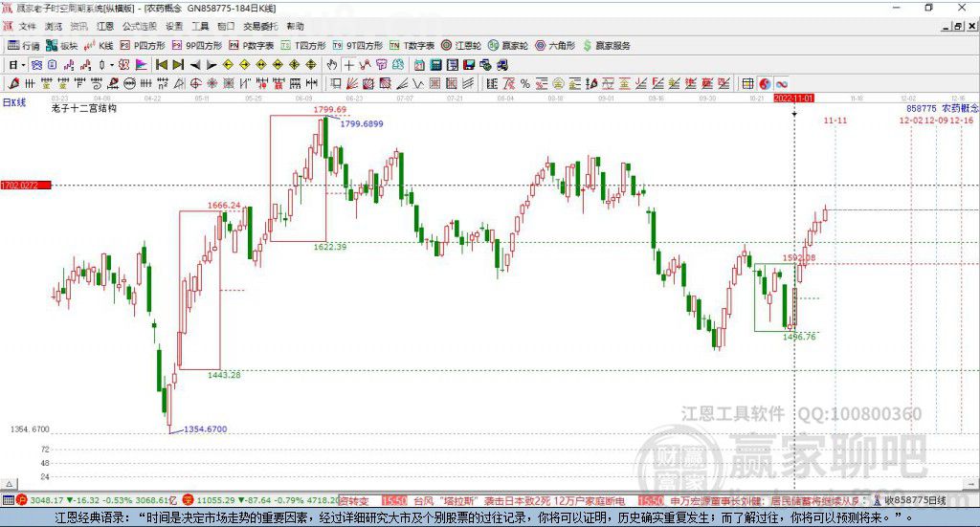Select the percent (%) retracement tool
This screenshot has height=527, width=980.
pyautogui.click(x=525, y=83)
